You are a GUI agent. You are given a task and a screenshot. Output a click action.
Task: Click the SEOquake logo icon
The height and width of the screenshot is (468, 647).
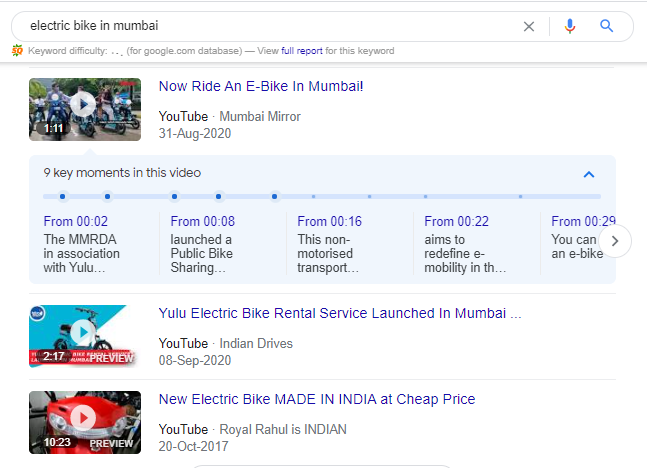coord(17,50)
